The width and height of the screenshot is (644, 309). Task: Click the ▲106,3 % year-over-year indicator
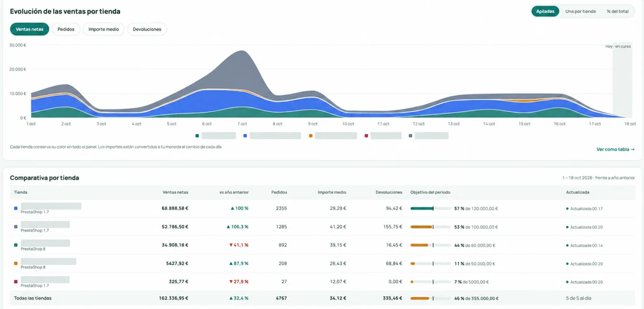click(237, 227)
